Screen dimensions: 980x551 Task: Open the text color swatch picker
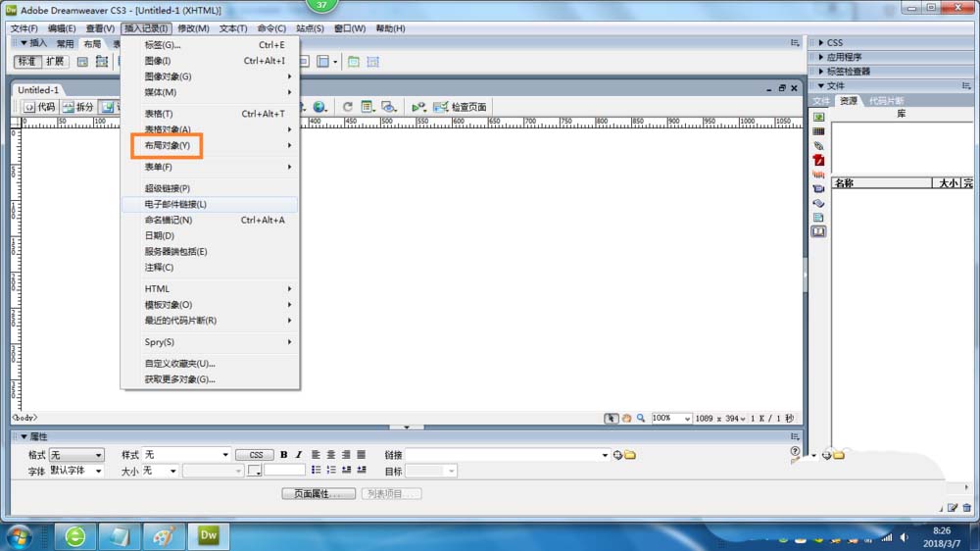pyautogui.click(x=255, y=471)
